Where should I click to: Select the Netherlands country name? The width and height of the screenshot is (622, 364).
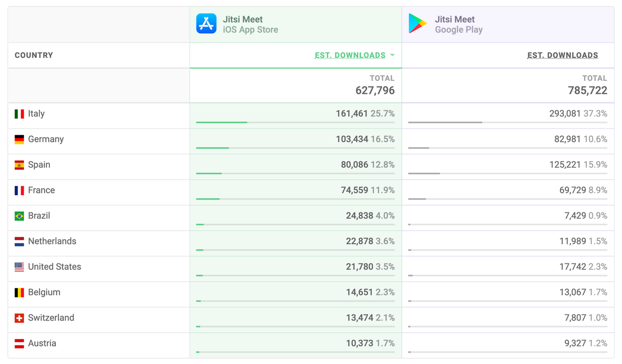coord(52,241)
